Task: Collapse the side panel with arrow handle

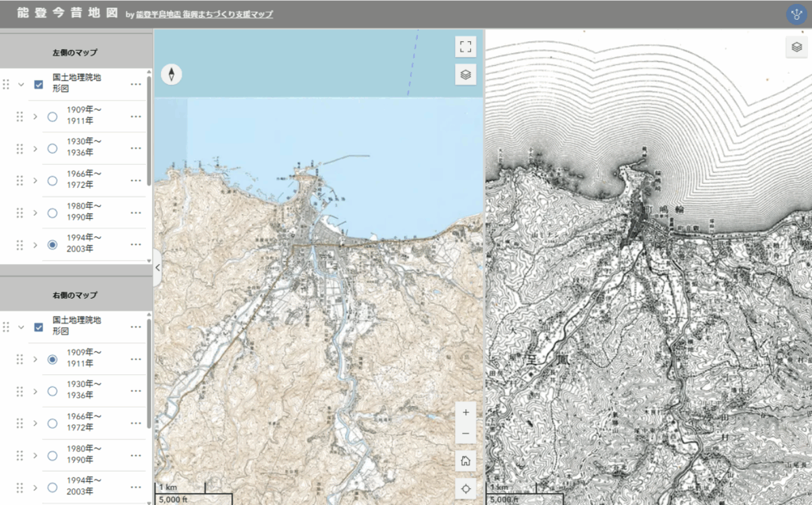Action: (157, 268)
